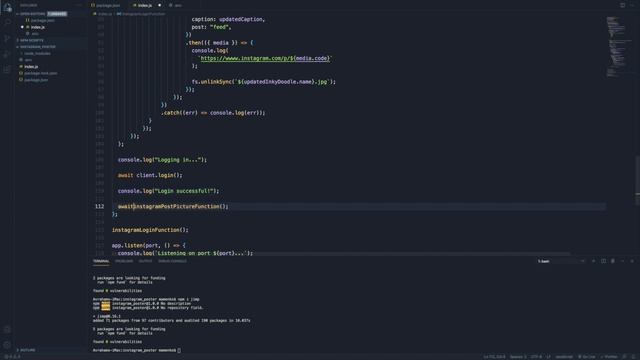Viewport: 640px width, 360px height.
Task: Switch to the package.json editor tab
Action: coord(106,5)
